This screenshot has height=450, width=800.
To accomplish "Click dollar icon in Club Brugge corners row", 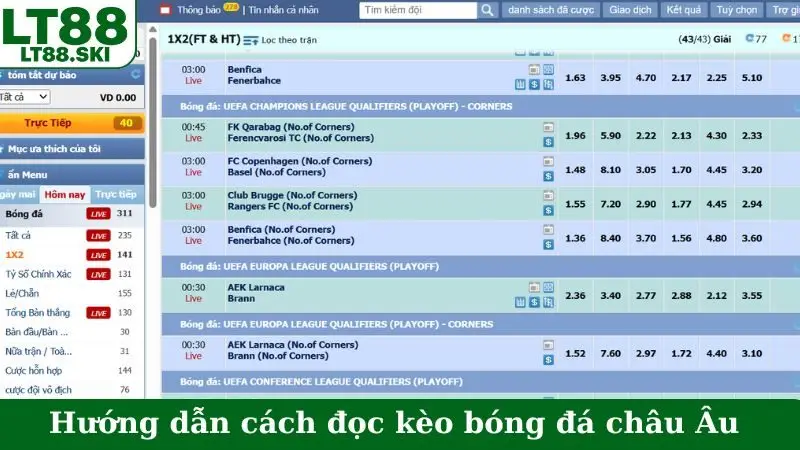I will tap(548, 210).
